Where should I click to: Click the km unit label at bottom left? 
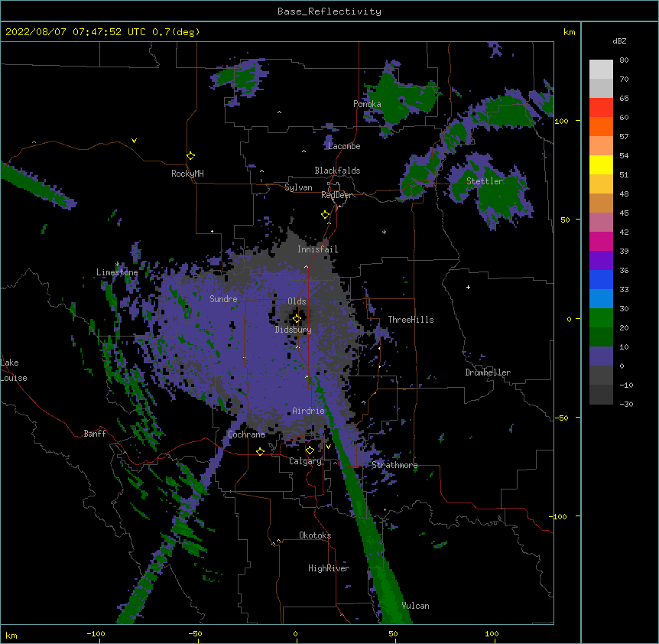click(11, 636)
